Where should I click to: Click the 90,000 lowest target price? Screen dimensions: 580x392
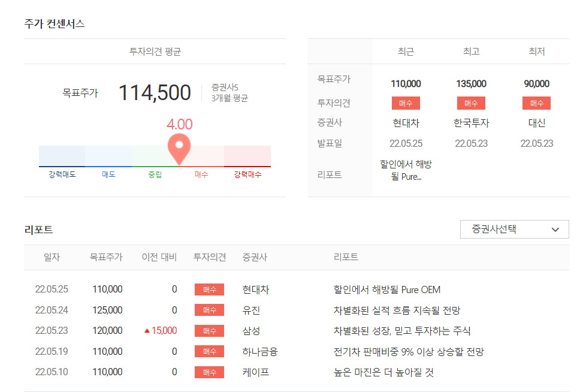[x=537, y=84]
